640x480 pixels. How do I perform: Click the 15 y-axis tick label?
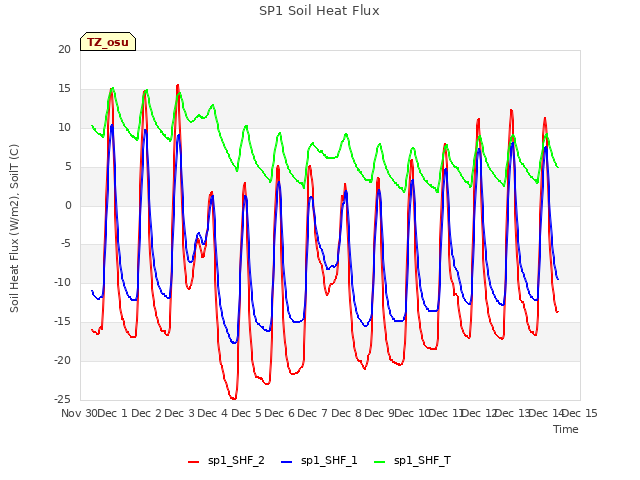click(64, 89)
